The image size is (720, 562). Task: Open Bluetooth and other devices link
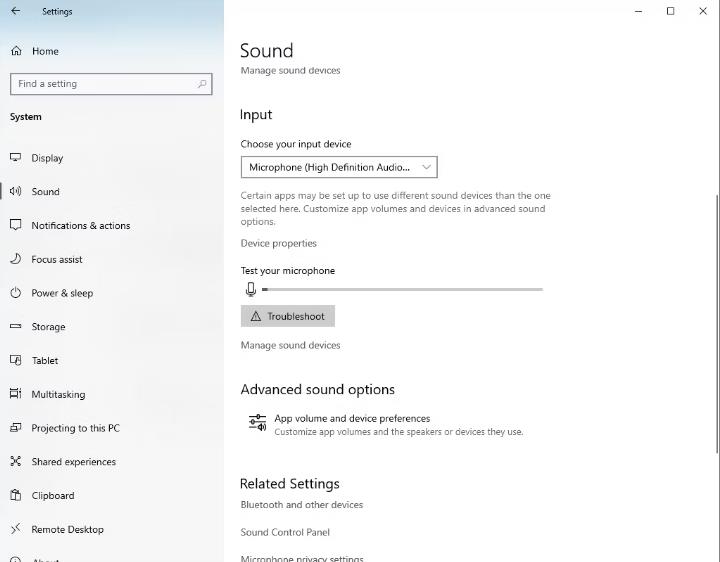pyautogui.click(x=301, y=505)
